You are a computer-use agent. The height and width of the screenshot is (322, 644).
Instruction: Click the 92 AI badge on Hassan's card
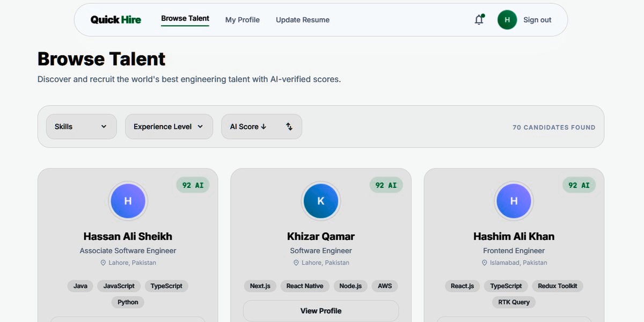(193, 185)
